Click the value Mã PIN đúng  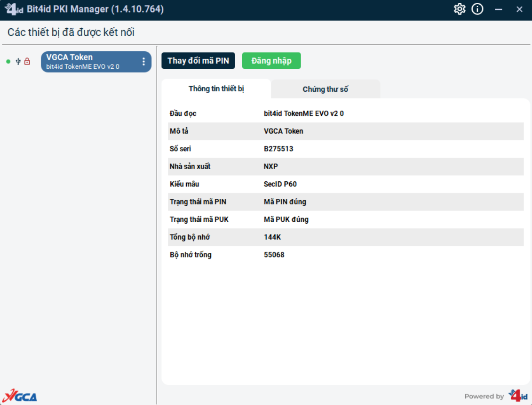click(285, 202)
